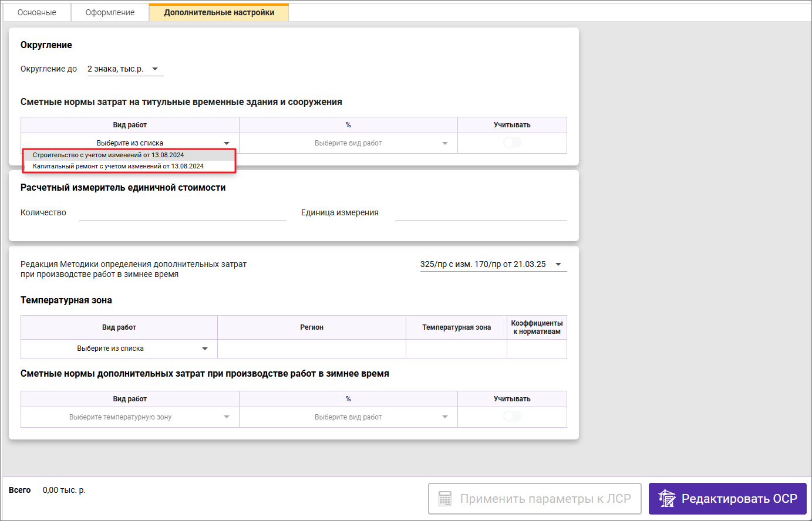812x521 pixels.
Task: Open Вид работ dropdown in Температурная зона table
Action: click(x=119, y=349)
